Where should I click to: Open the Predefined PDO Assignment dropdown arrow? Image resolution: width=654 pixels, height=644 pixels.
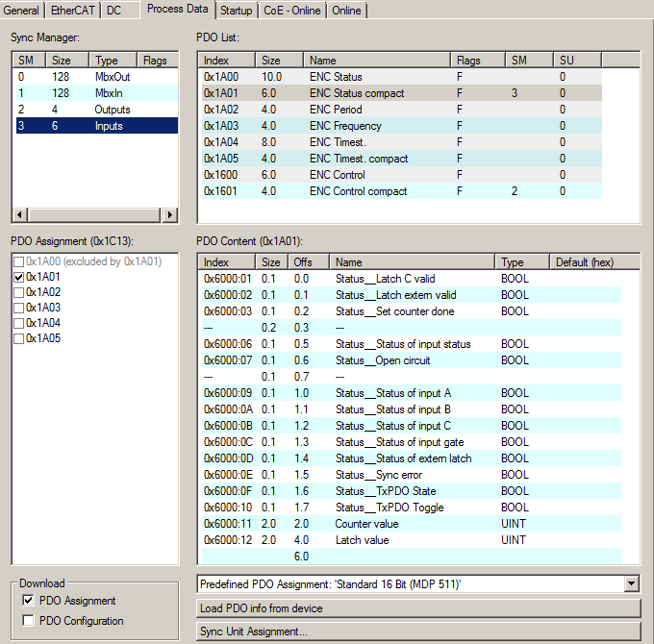click(x=632, y=583)
